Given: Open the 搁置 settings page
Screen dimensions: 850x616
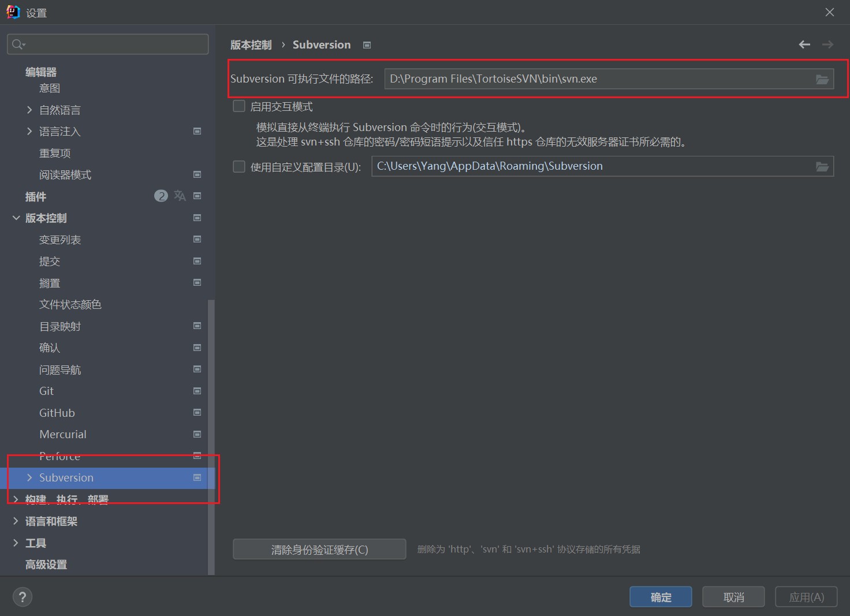Looking at the screenshot, I should point(50,283).
